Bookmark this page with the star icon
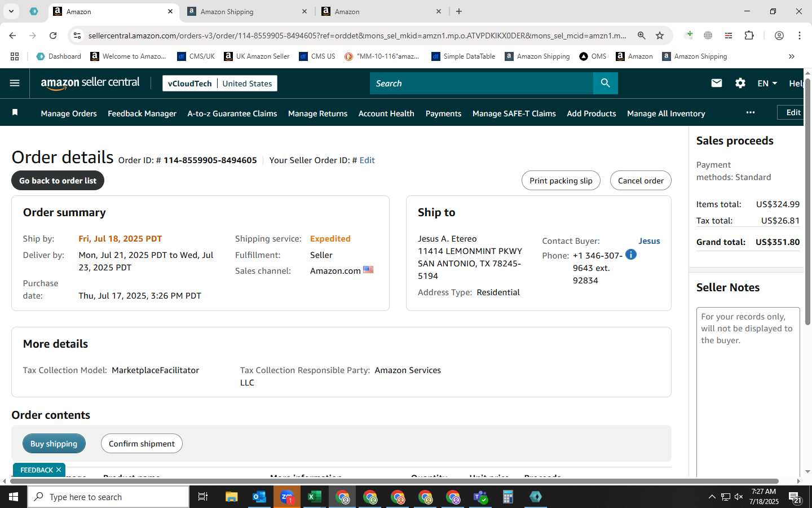812x508 pixels. coord(660,35)
